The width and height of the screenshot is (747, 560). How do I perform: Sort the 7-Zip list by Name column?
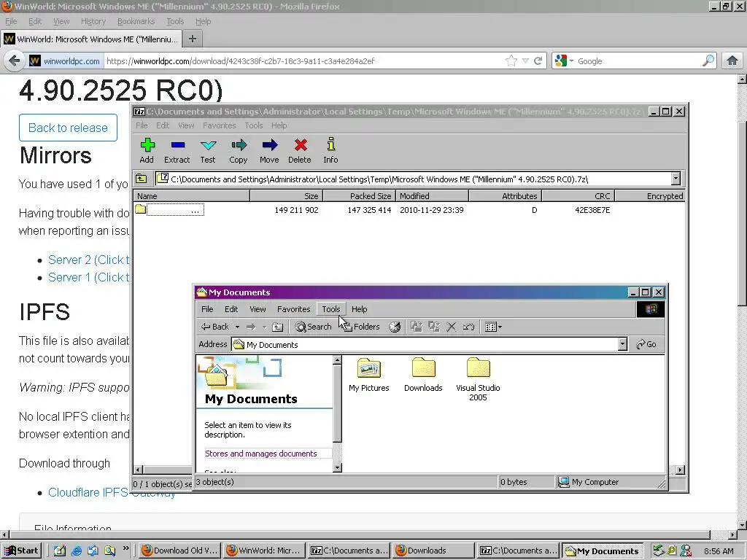[x=192, y=195]
